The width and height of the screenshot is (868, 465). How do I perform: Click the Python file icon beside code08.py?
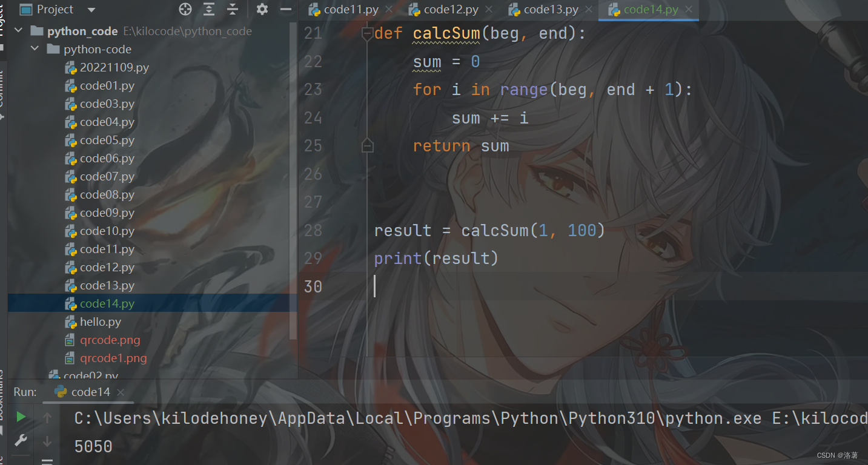(70, 195)
